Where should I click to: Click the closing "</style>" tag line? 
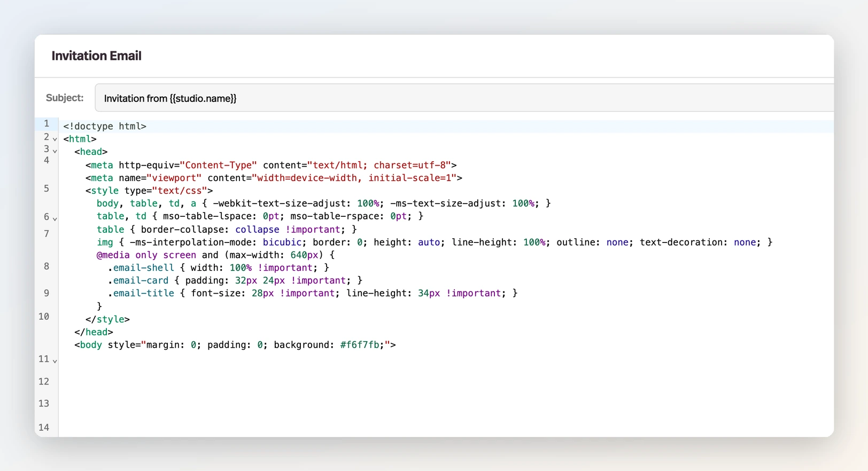(x=107, y=319)
